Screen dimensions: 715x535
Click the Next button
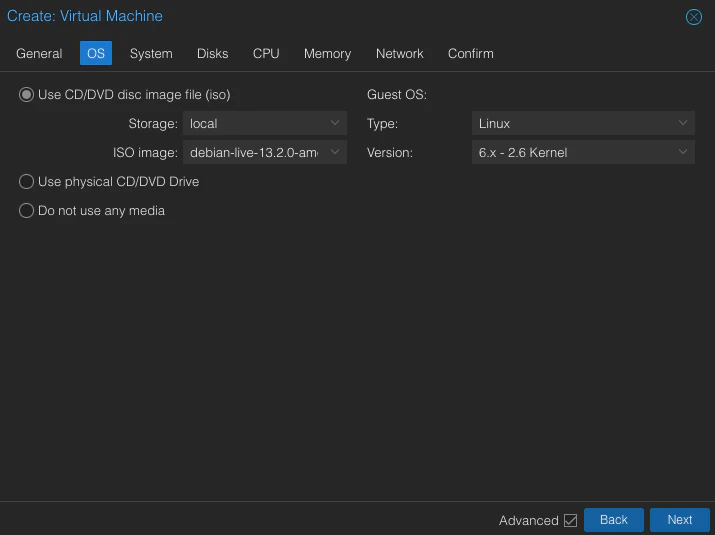tap(679, 520)
